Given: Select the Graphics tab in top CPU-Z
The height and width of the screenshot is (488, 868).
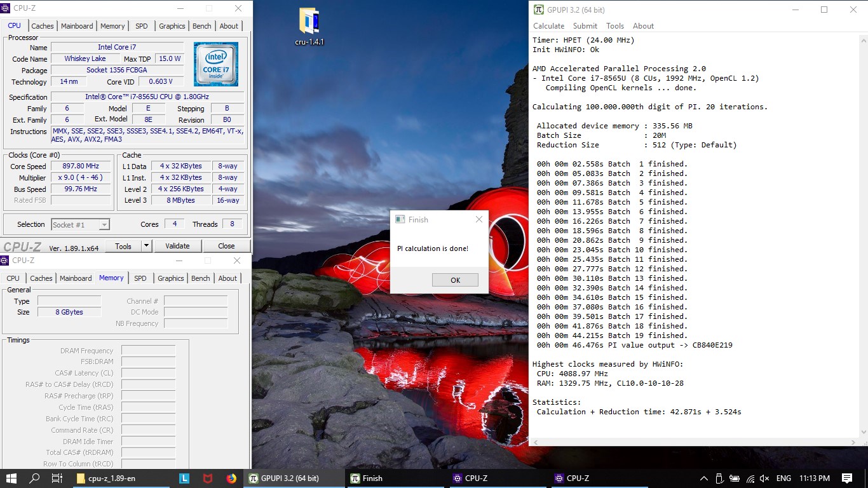Looking at the screenshot, I should (x=172, y=26).
